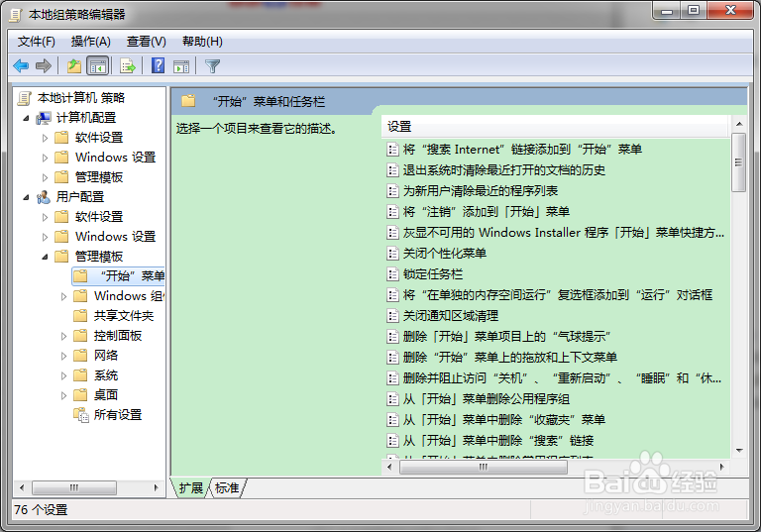
Task: Select policy 将“搜索 Internet”链接添加到“开始”菜单
Action: (522, 150)
